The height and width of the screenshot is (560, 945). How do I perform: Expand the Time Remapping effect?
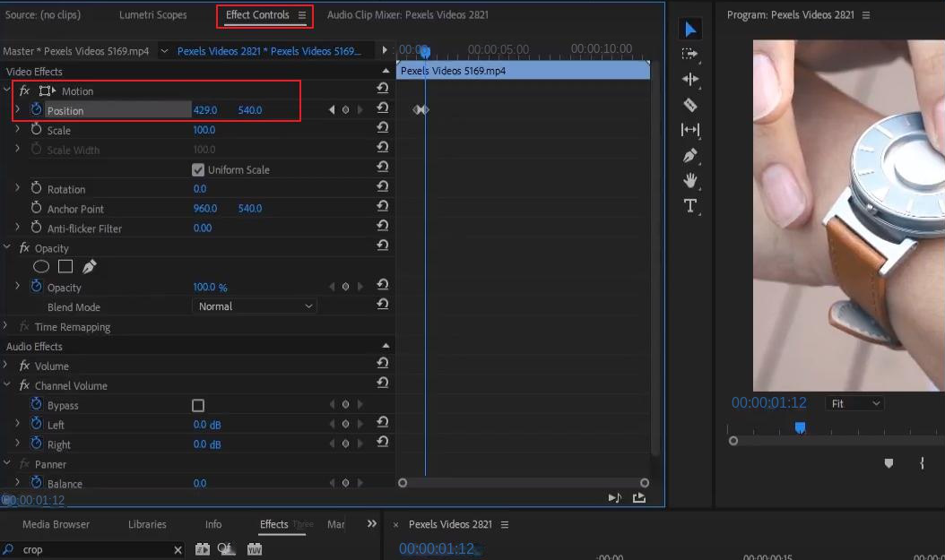5,326
